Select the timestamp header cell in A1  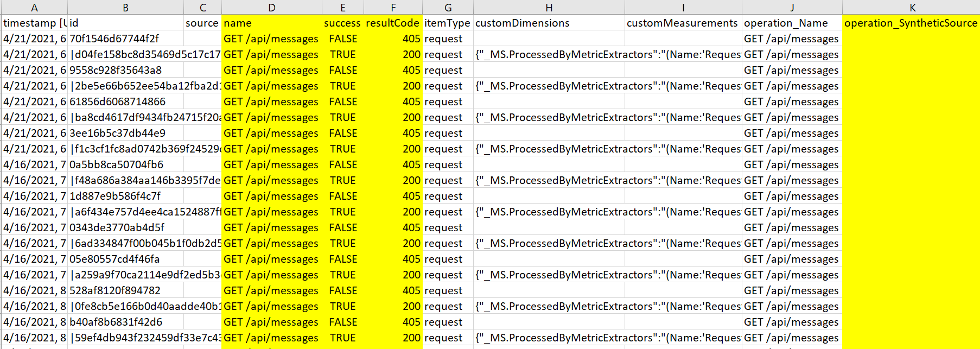coord(34,23)
